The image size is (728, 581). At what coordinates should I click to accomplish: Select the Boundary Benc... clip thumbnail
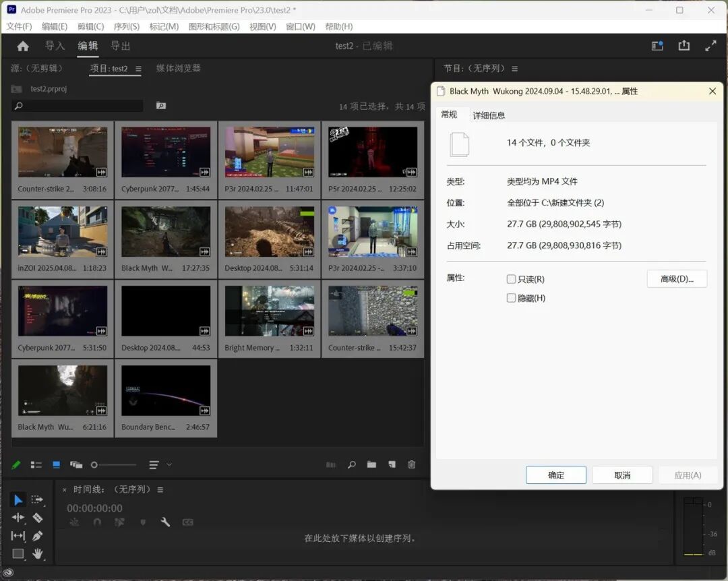(x=166, y=390)
